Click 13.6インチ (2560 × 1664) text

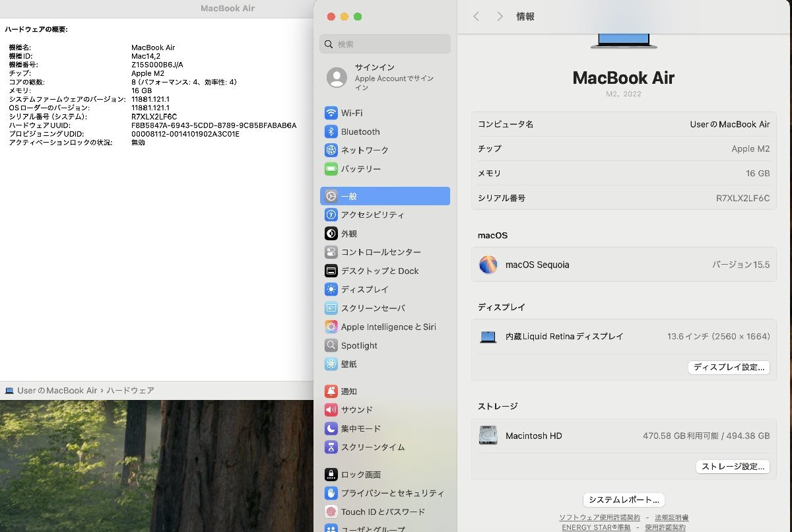[719, 337]
